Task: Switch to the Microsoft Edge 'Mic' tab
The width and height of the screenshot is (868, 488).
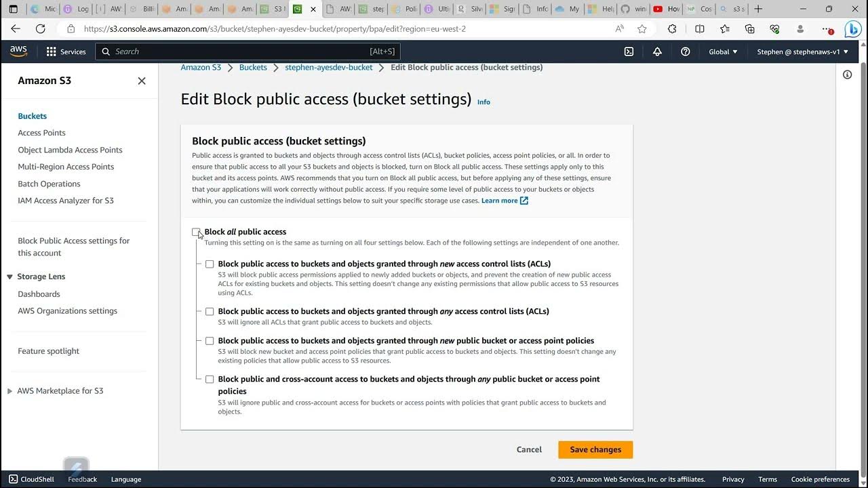Action: tap(42, 9)
